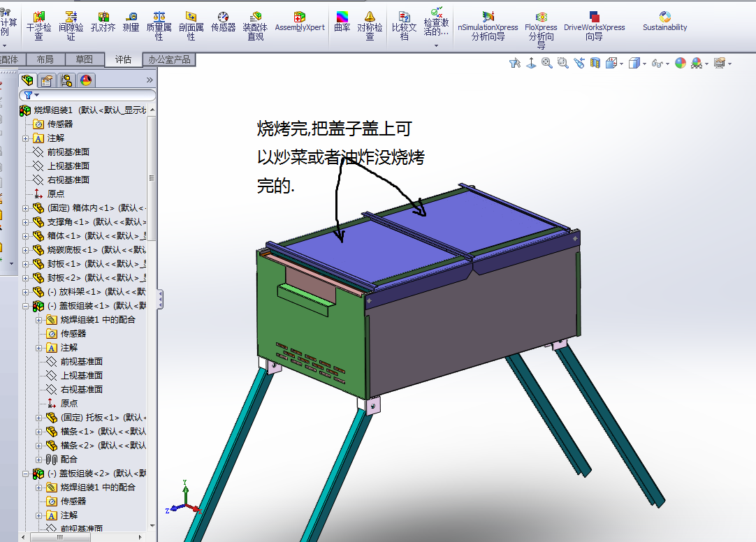Switch to DisplayManager tab

(x=86, y=80)
